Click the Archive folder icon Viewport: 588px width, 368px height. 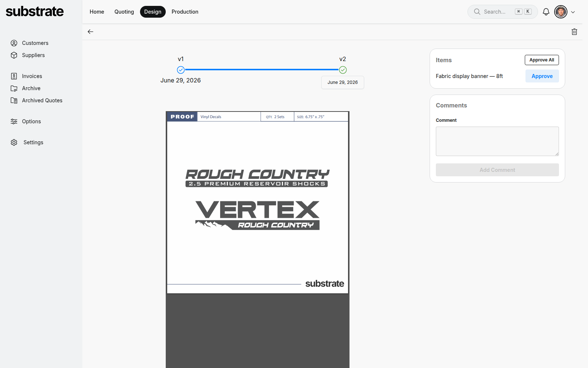click(14, 88)
